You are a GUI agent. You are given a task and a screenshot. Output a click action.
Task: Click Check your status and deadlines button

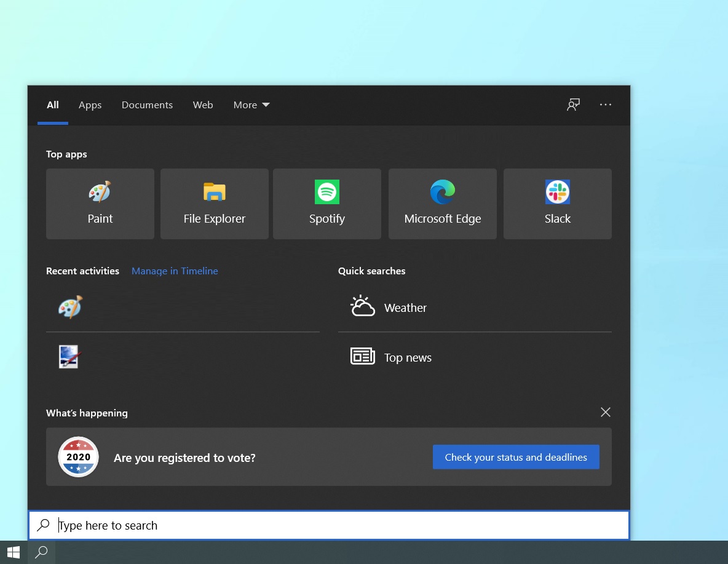click(516, 457)
